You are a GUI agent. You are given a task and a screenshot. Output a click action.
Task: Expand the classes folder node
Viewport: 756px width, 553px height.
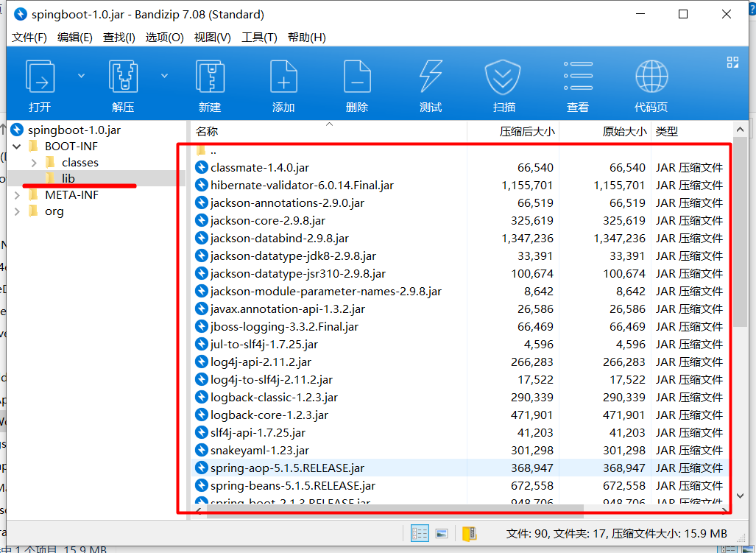tap(34, 163)
